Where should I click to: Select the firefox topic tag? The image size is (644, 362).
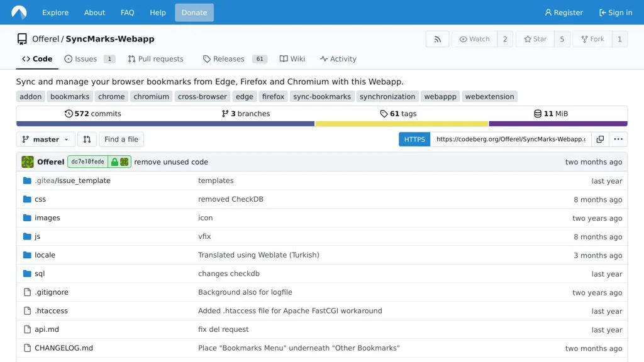pos(273,97)
